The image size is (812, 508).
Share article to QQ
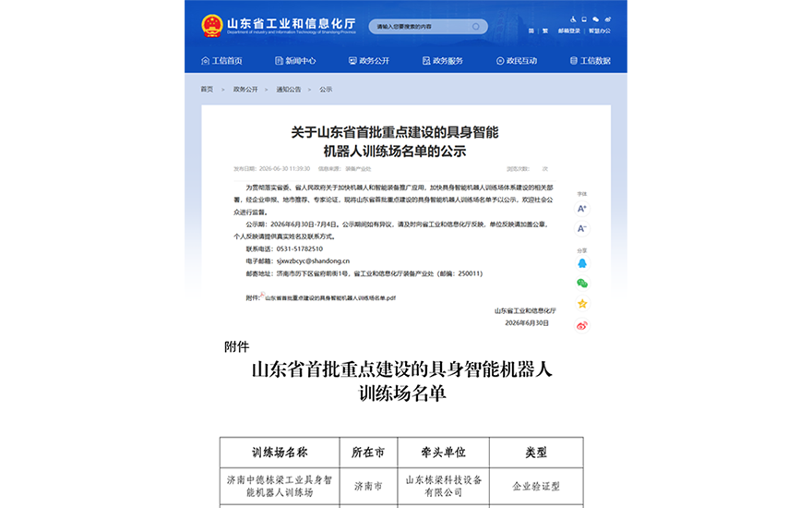click(x=582, y=263)
